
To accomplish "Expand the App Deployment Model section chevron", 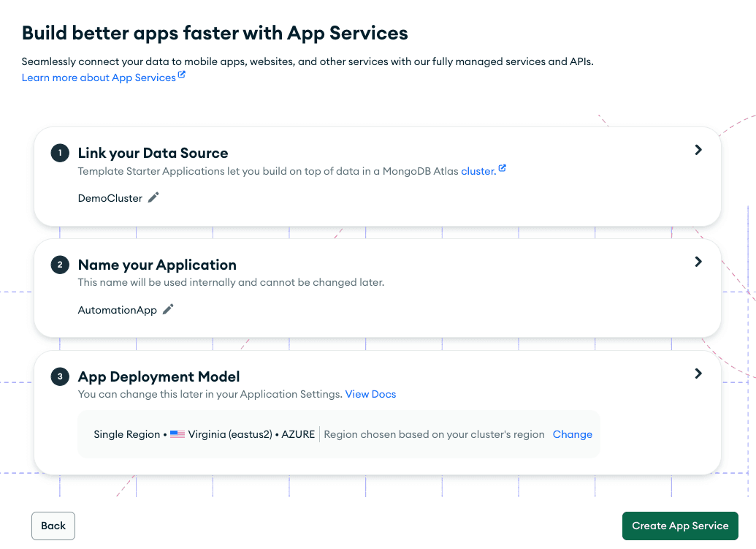I will coord(698,373).
